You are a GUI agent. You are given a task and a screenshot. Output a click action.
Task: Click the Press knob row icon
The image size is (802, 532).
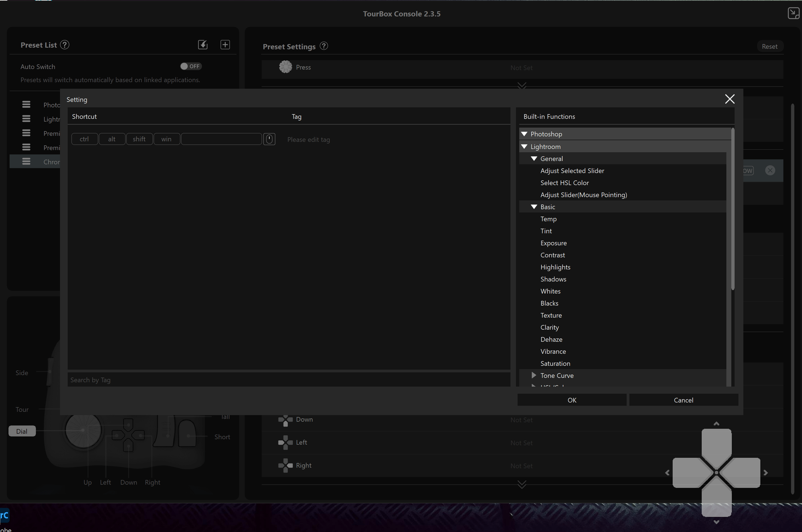click(286, 67)
